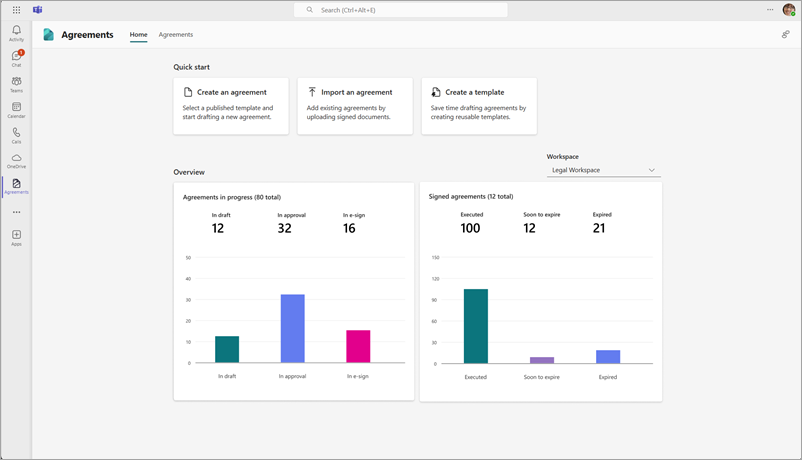Show more apps ellipsis in sidebar
802x460 pixels.
point(16,212)
